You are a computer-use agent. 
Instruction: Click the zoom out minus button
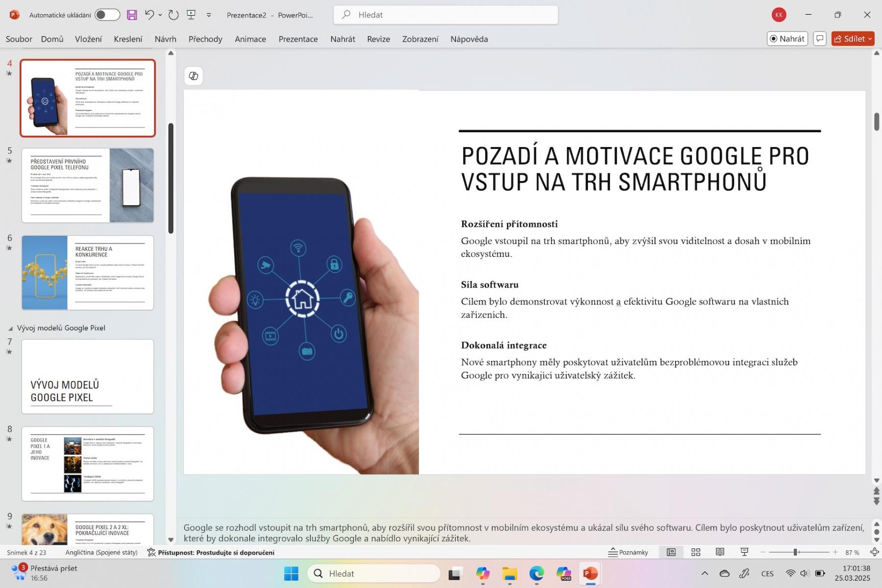(763, 552)
